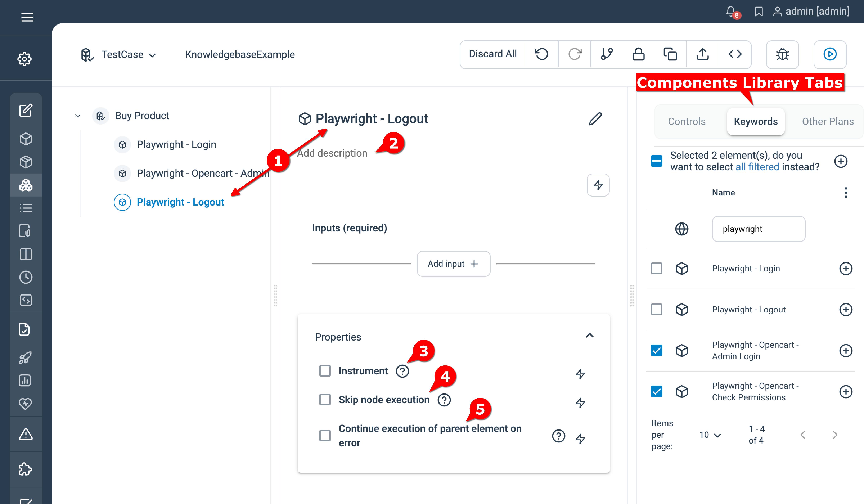
Task: Click the Discard All button
Action: click(x=492, y=54)
